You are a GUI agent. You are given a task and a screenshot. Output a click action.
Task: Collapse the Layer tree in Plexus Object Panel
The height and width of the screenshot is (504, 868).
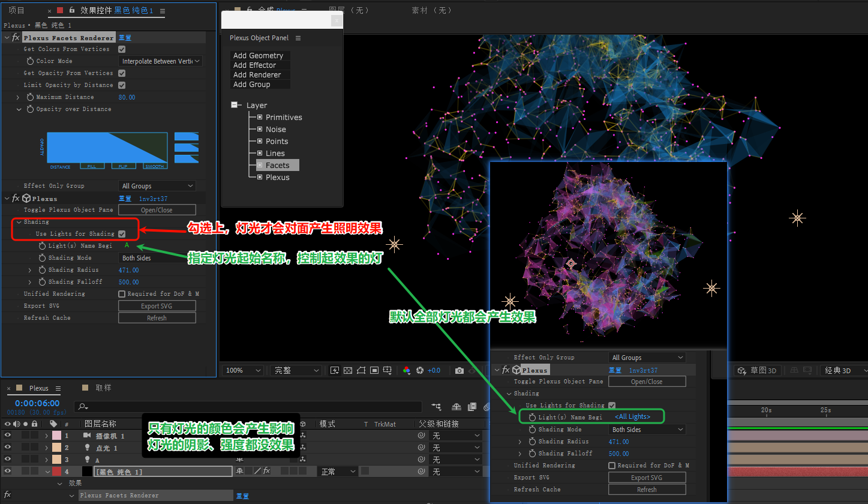click(x=235, y=105)
